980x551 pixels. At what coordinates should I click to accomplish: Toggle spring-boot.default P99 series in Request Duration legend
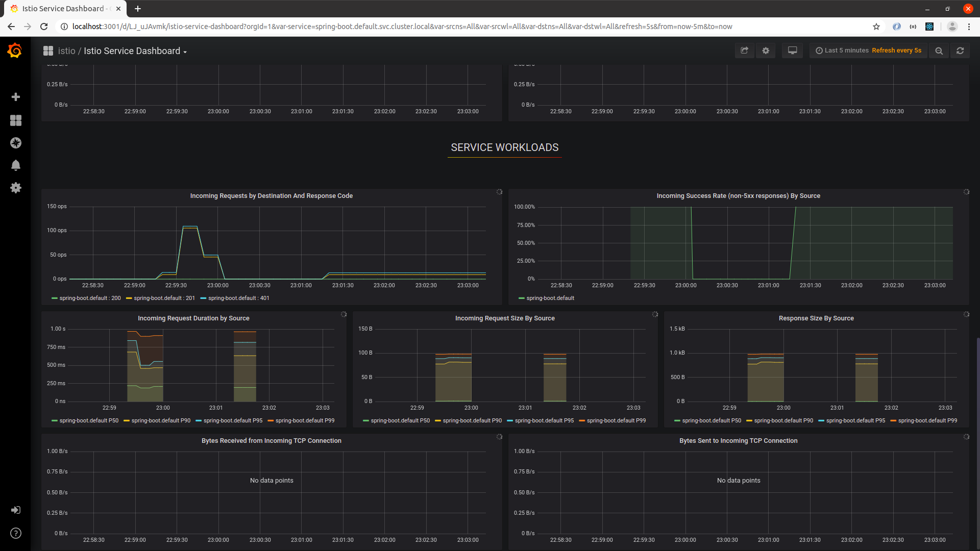tap(305, 421)
